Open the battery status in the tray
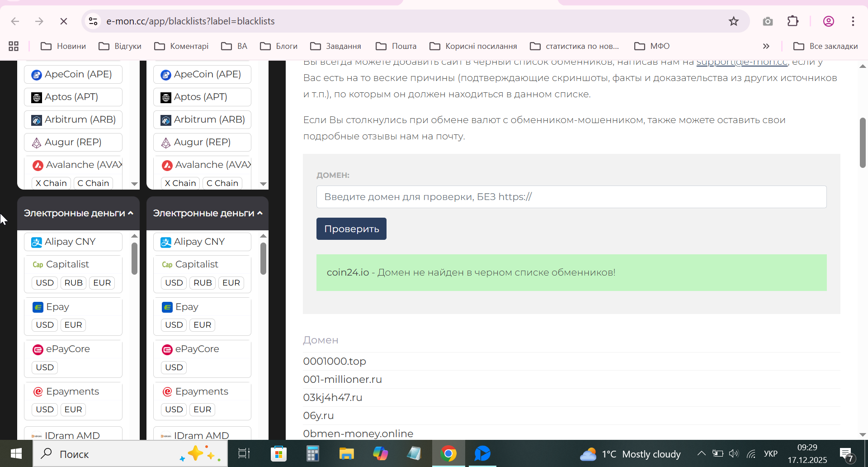 [x=717, y=453]
